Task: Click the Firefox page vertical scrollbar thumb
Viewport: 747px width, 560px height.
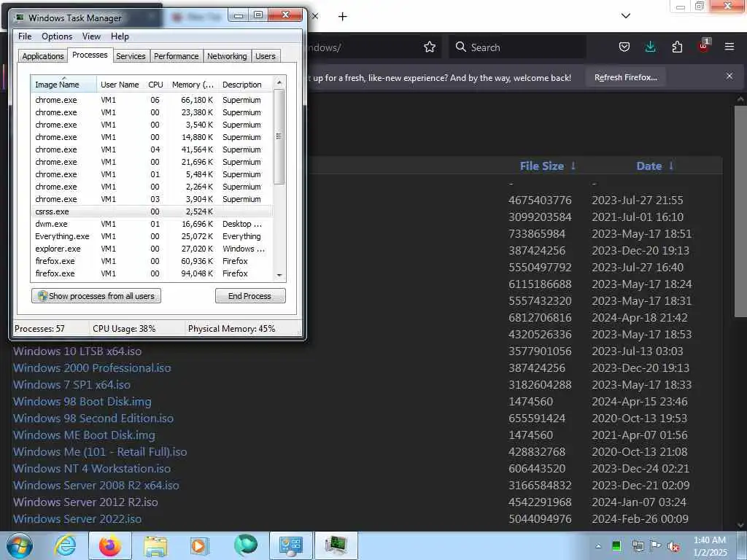Action: (x=740, y=211)
